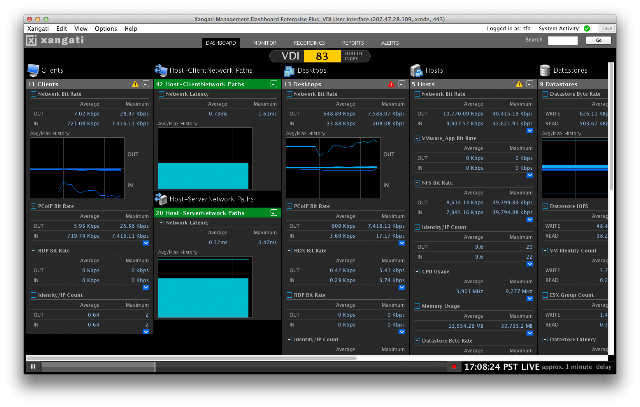The image size is (640, 407).
Task: Open the View menu
Action: pyautogui.click(x=81, y=29)
